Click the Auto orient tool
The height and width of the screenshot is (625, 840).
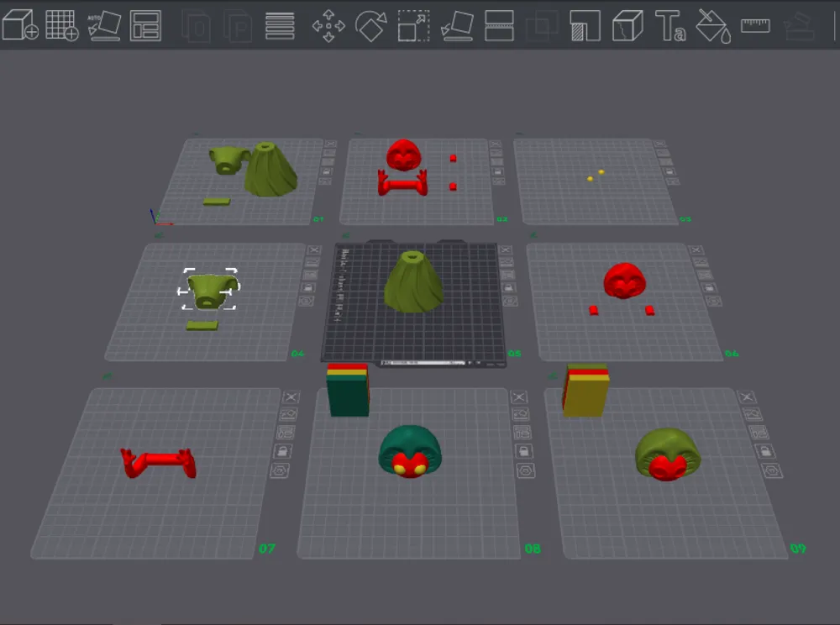104,25
